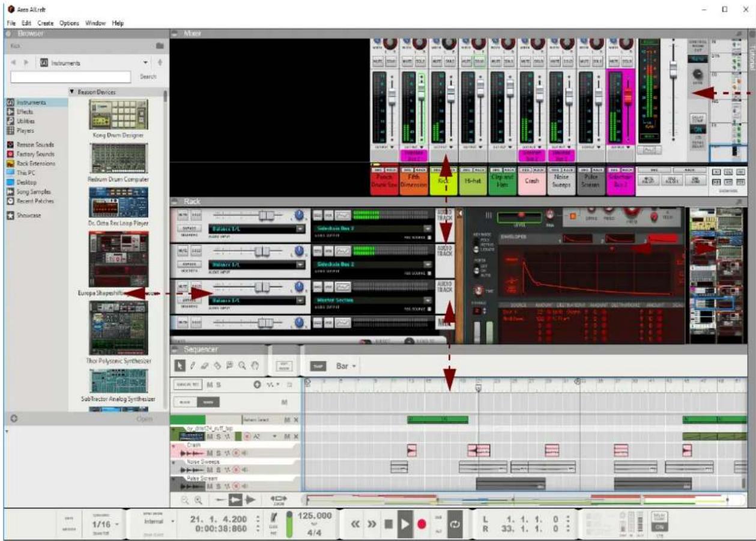The width and height of the screenshot is (756, 541).
Task: Click the Crash mixer channel fader
Action: point(539,95)
